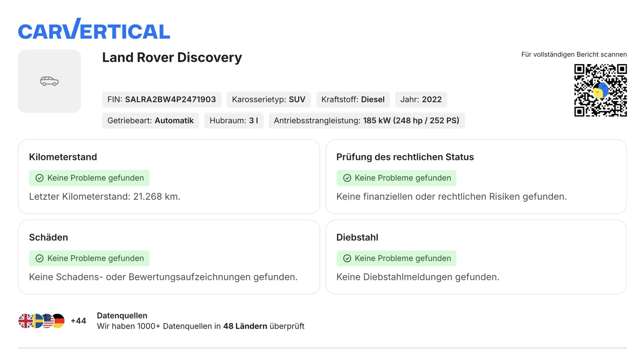Click the QR code for full report
Image resolution: width=644 pixels, height=354 pixels.
[x=600, y=90]
